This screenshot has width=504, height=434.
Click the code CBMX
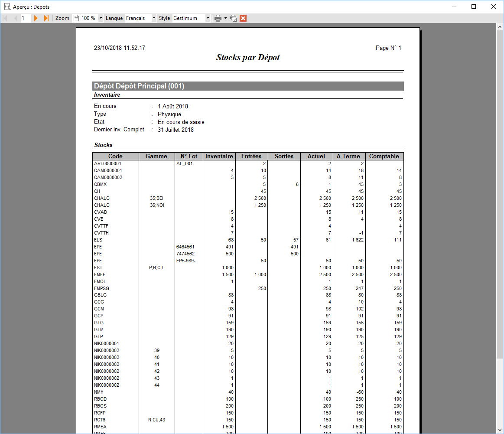point(100,185)
